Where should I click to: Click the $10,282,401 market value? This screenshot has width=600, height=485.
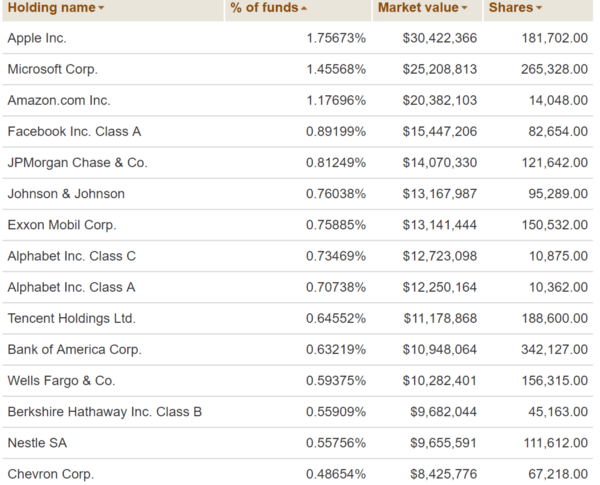coord(440,381)
